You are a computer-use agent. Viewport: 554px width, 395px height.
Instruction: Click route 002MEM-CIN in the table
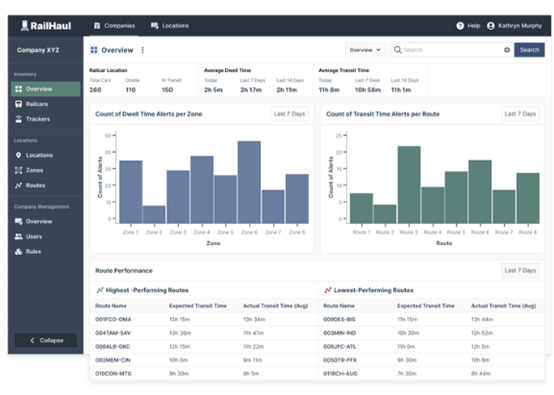[x=113, y=360]
